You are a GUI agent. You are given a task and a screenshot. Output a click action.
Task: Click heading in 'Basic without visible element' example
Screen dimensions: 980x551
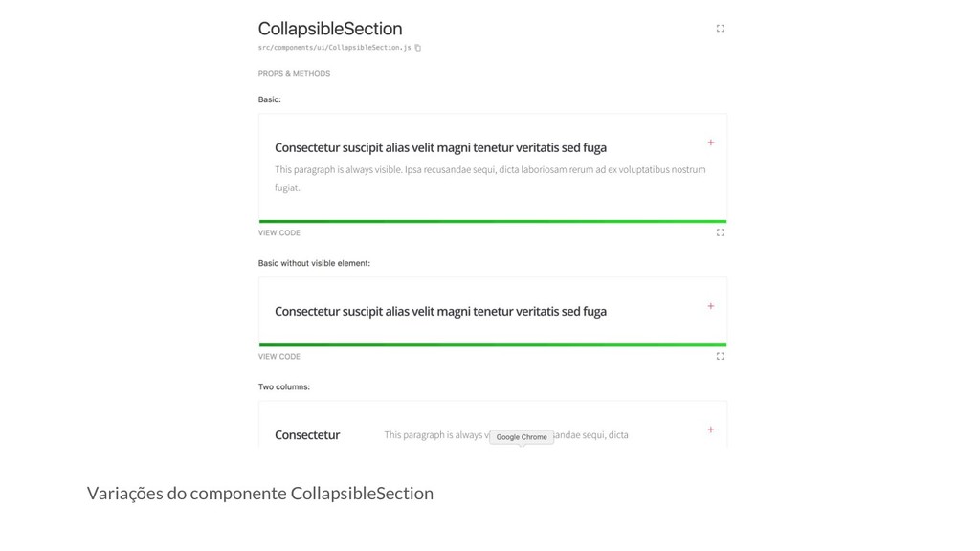click(x=440, y=311)
